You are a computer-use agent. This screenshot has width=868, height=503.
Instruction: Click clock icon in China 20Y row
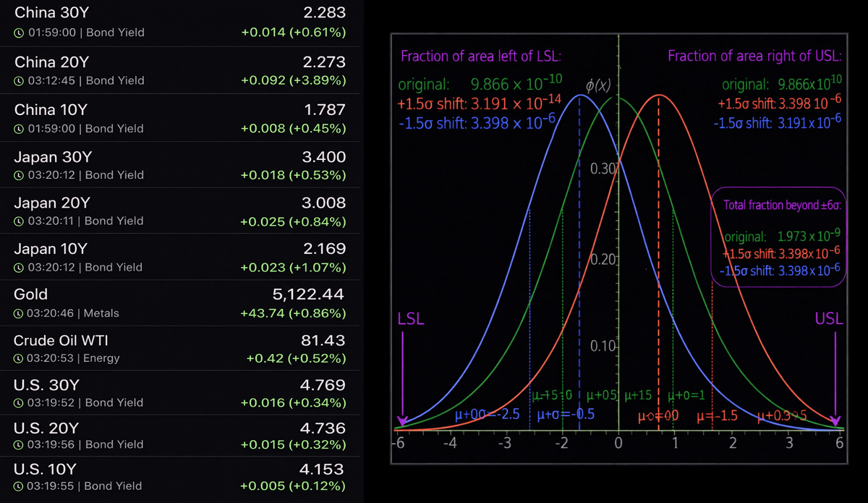pos(18,80)
